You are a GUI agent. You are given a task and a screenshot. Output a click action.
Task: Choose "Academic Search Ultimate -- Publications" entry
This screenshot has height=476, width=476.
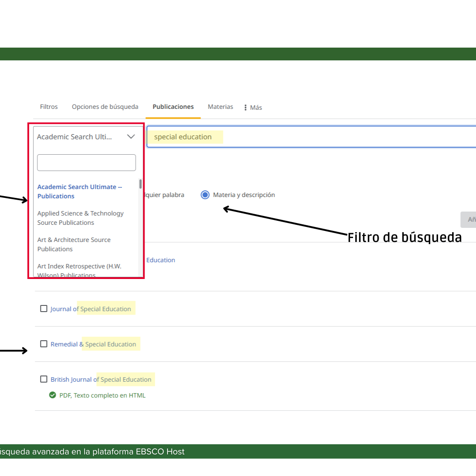pyautogui.click(x=79, y=191)
